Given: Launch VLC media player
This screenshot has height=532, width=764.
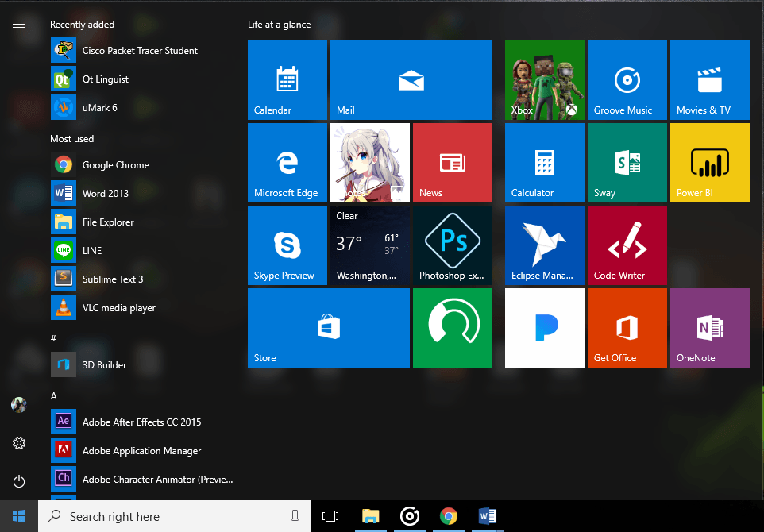Looking at the screenshot, I should point(141,308).
